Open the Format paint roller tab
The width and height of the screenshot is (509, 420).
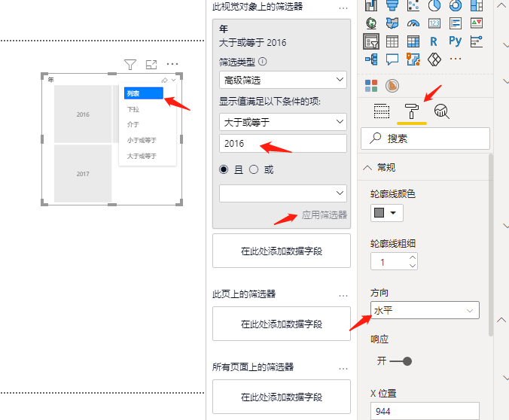(x=412, y=111)
